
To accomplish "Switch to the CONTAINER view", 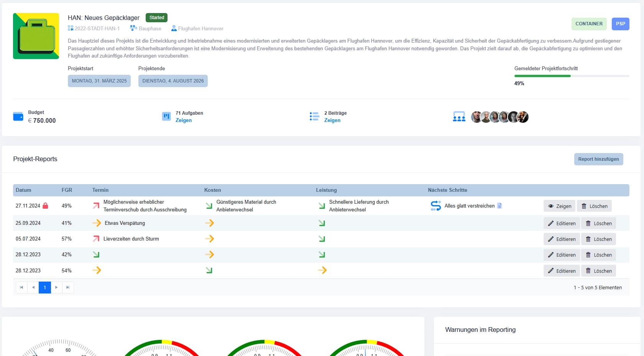I will 589,24.
